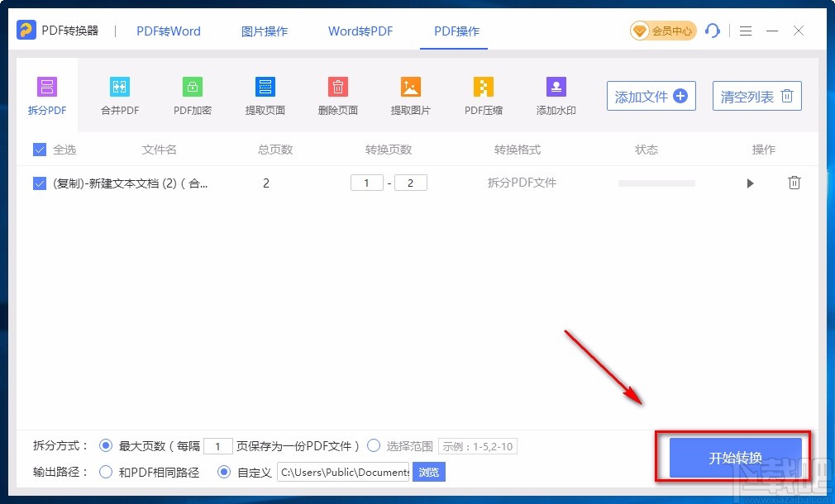
Task: Toggle the 全选 select-all checkbox
Action: point(39,150)
